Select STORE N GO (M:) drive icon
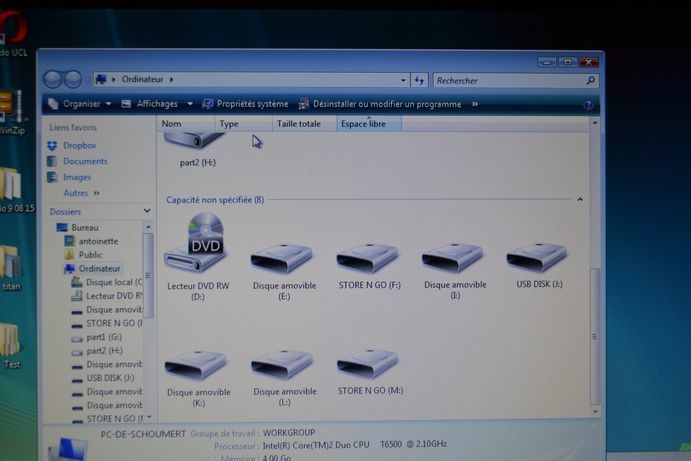 (368, 364)
